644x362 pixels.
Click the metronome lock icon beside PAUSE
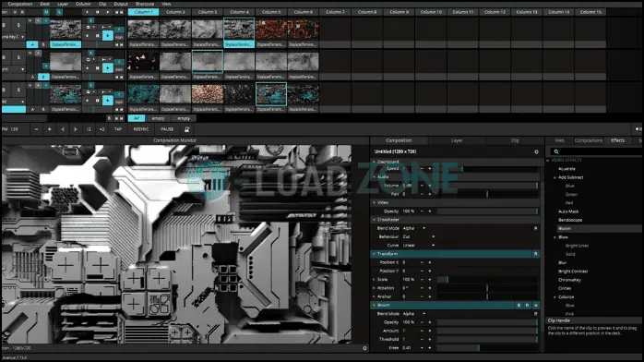[x=187, y=129]
